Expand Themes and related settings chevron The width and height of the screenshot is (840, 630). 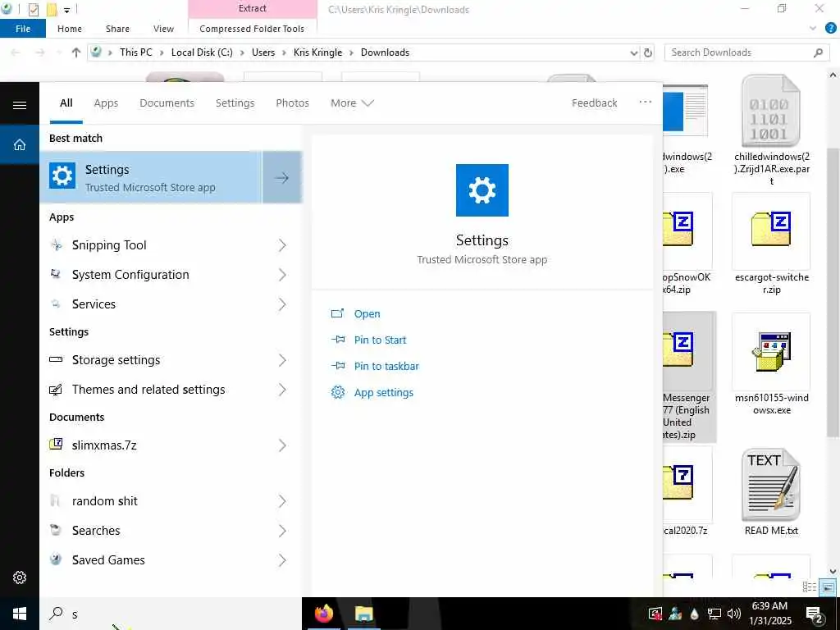(282, 390)
